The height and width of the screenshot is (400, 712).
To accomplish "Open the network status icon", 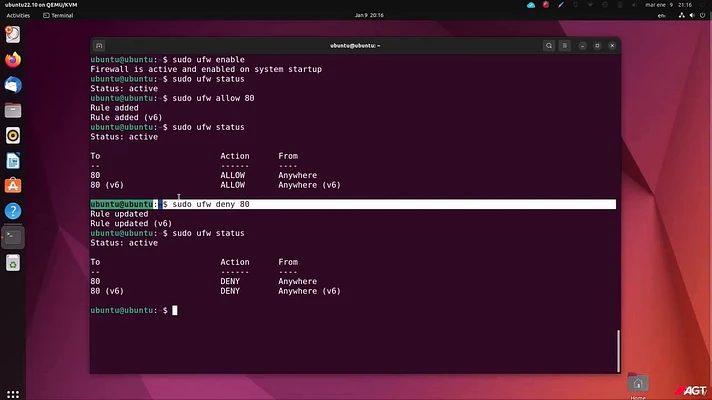I will pos(682,15).
